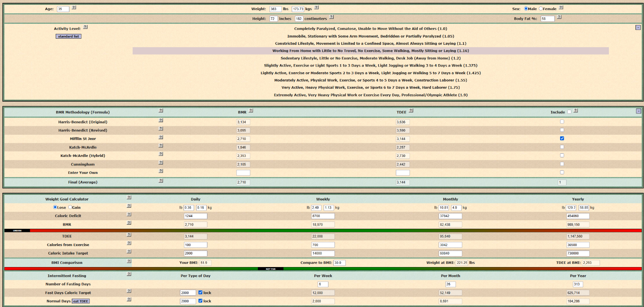Select the Female radio button

[x=541, y=8]
